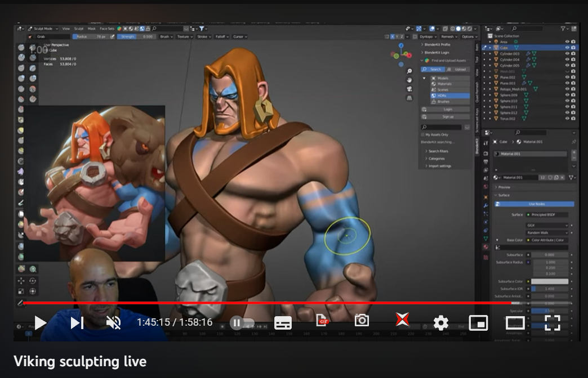Open the Sculpt Mode dropdown
This screenshot has height=378, width=588.
coord(45,28)
